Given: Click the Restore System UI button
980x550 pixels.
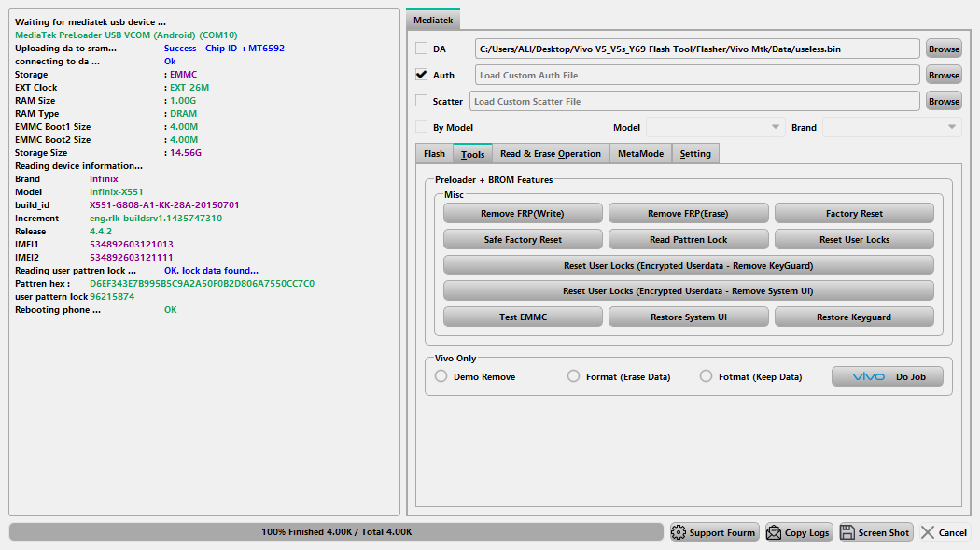Looking at the screenshot, I should pos(688,317).
